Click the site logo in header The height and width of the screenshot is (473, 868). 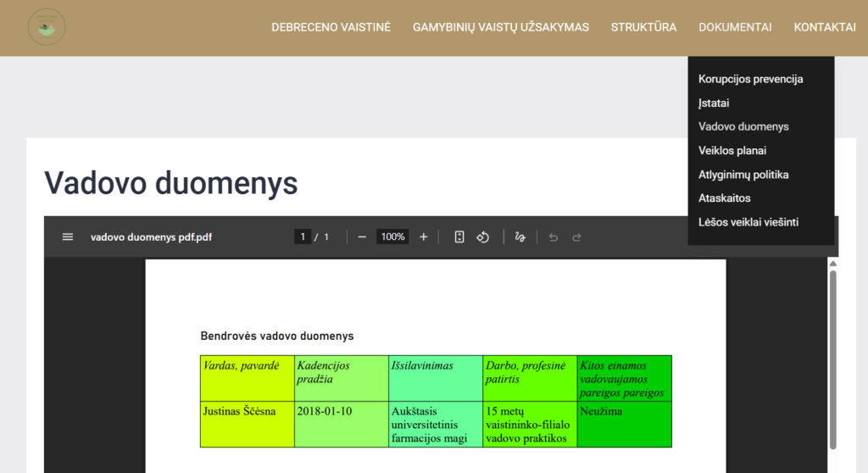click(x=47, y=27)
